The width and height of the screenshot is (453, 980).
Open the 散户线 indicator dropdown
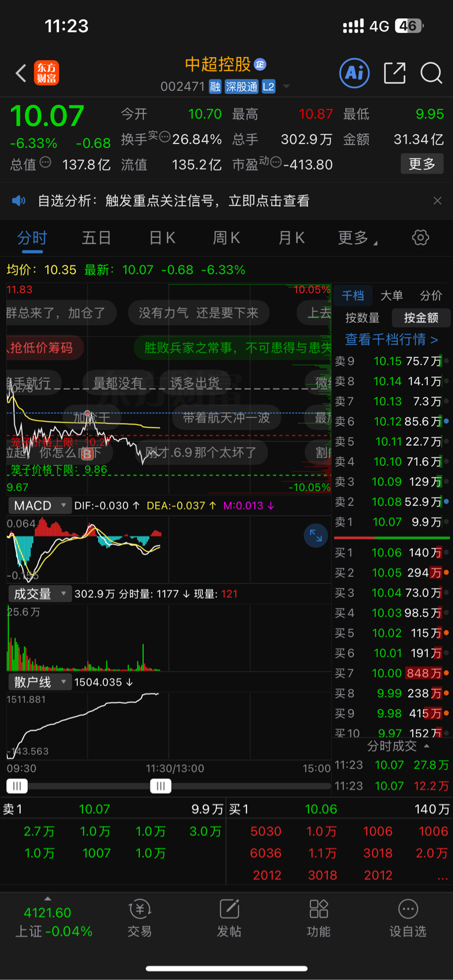(x=40, y=682)
